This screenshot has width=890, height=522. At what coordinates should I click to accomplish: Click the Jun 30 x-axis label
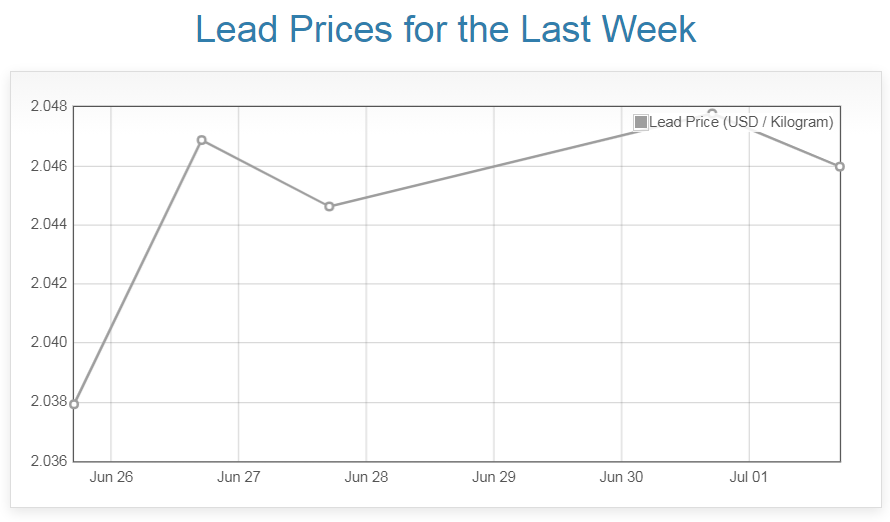pyautogui.click(x=621, y=477)
